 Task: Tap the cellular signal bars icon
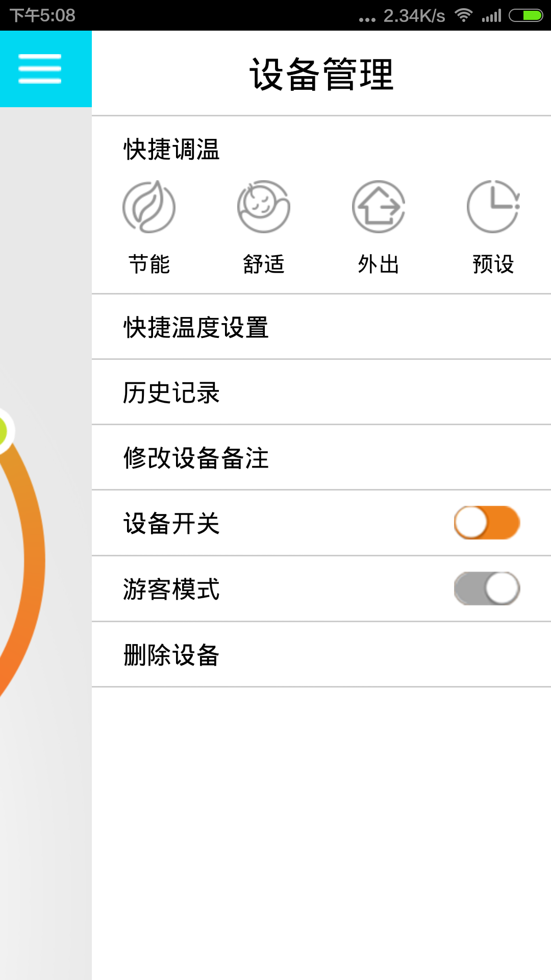click(x=492, y=15)
